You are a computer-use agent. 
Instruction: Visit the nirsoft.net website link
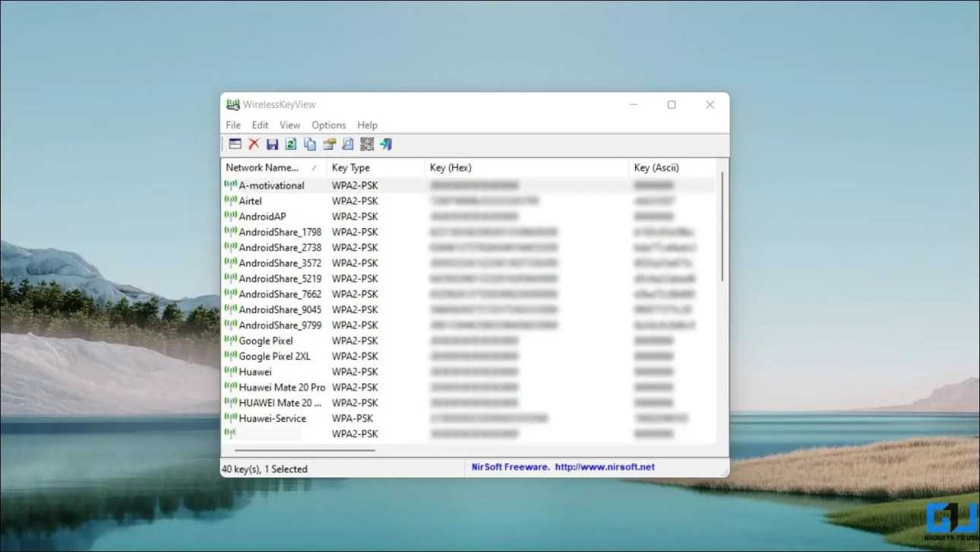pyautogui.click(x=604, y=467)
